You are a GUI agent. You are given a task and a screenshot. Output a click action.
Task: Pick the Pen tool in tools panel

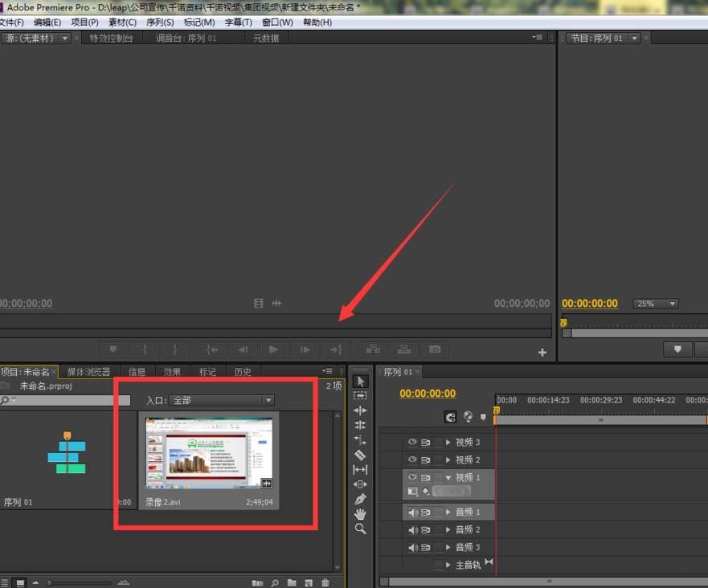[360, 499]
